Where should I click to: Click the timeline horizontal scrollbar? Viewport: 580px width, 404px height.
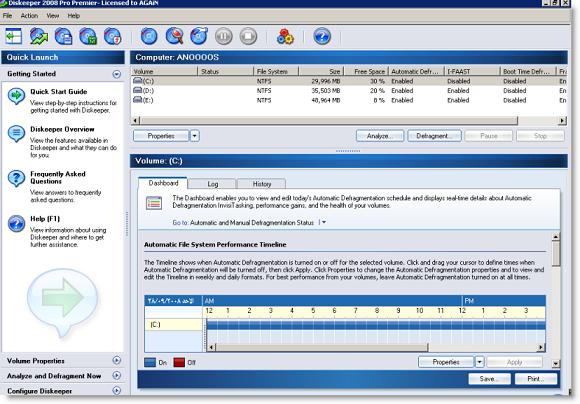(x=322, y=347)
